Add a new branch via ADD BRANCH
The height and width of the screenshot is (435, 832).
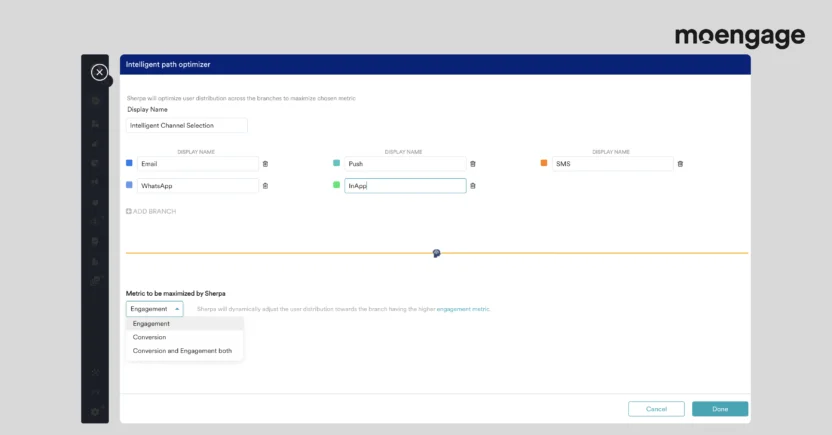coord(151,211)
